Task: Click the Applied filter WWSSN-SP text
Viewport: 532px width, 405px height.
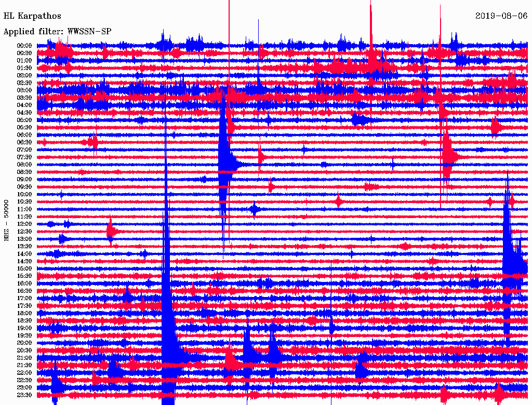Action: click(57, 32)
